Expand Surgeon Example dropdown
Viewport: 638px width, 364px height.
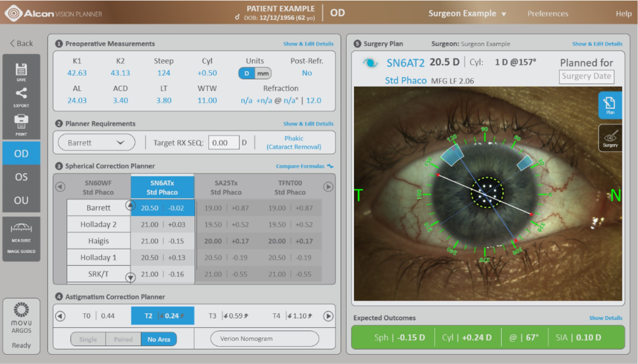tap(467, 13)
